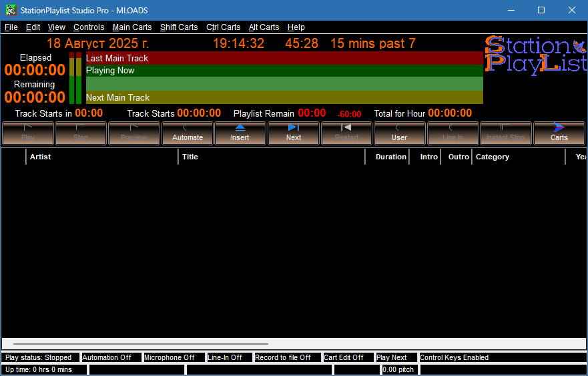The height and width of the screenshot is (376, 588).
Task: Click the Elapsed time counter
Action: (35, 70)
